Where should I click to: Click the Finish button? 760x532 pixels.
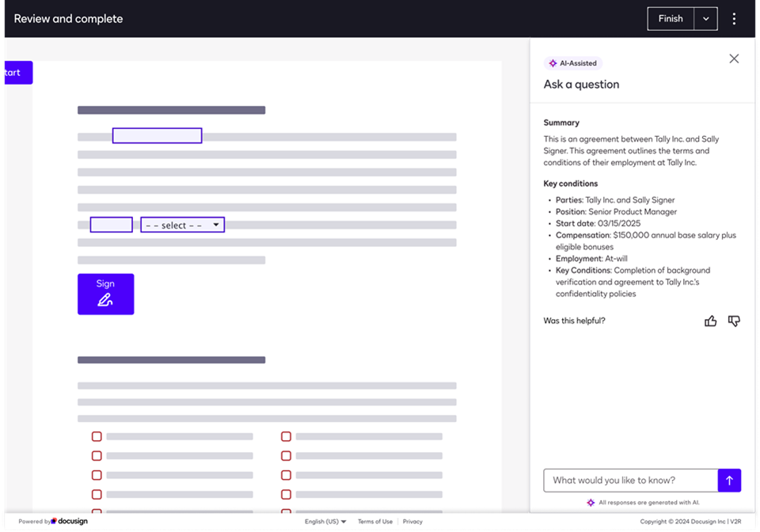coord(671,19)
